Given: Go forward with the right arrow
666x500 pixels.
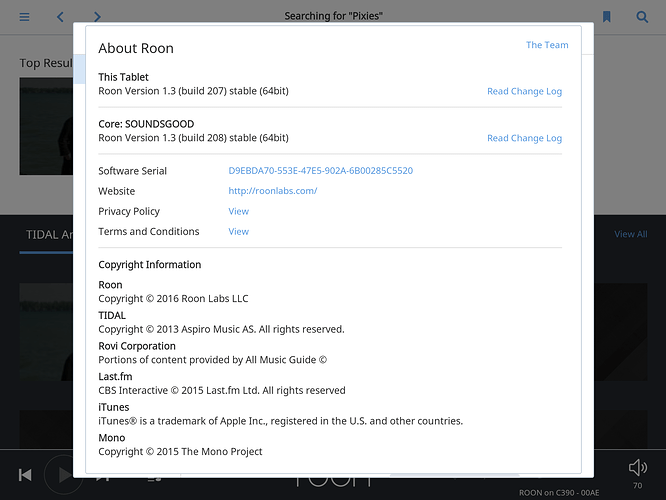Looking at the screenshot, I should [97, 17].
